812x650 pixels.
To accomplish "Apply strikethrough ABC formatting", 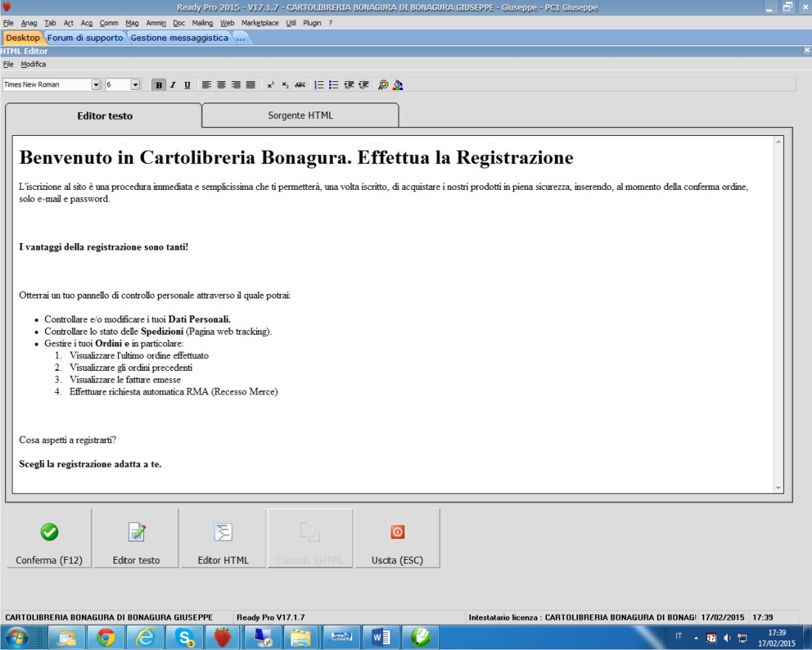I will coord(300,85).
